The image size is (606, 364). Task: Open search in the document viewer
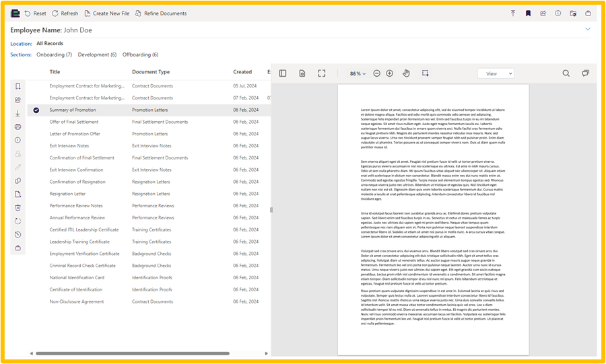click(x=566, y=73)
